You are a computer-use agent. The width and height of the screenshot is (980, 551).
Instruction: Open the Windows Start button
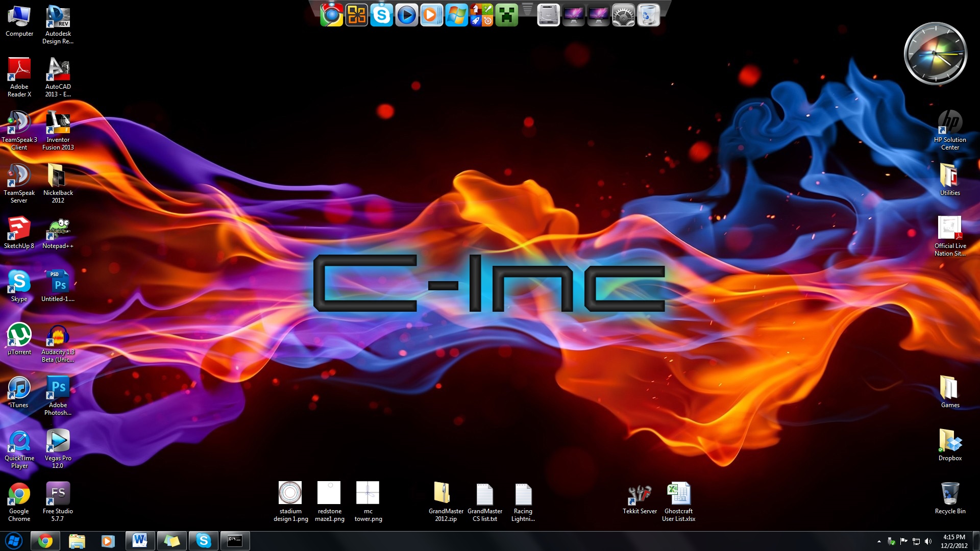pyautogui.click(x=14, y=541)
